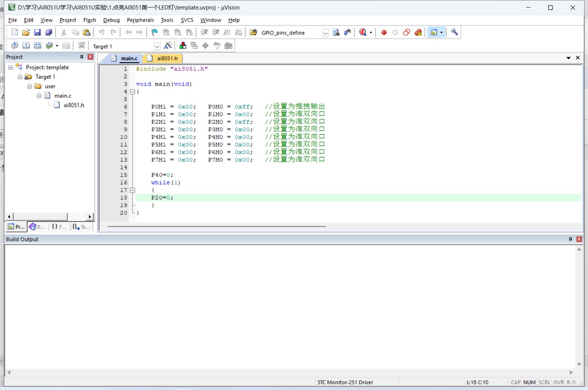The image size is (588, 390).
Task: Collapse the Target 1 tree node
Action: click(x=20, y=77)
